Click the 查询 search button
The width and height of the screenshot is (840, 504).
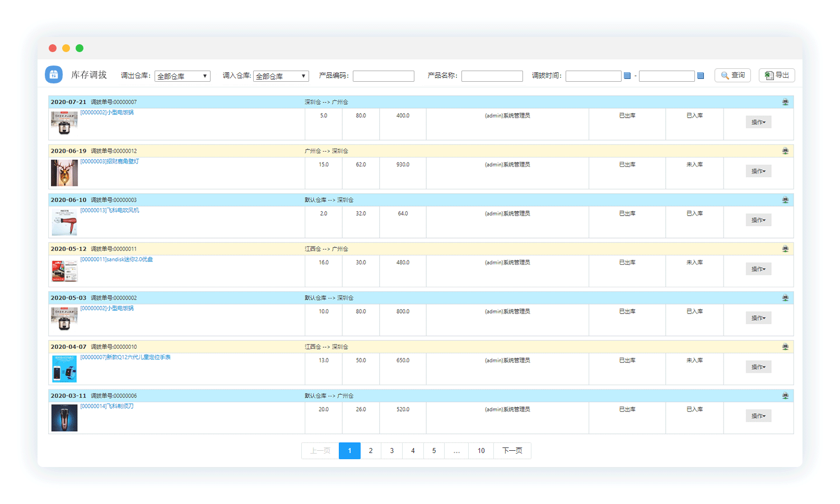732,75
